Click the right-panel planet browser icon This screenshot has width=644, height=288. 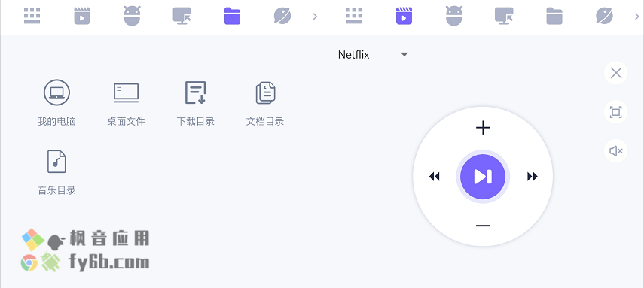604,17
